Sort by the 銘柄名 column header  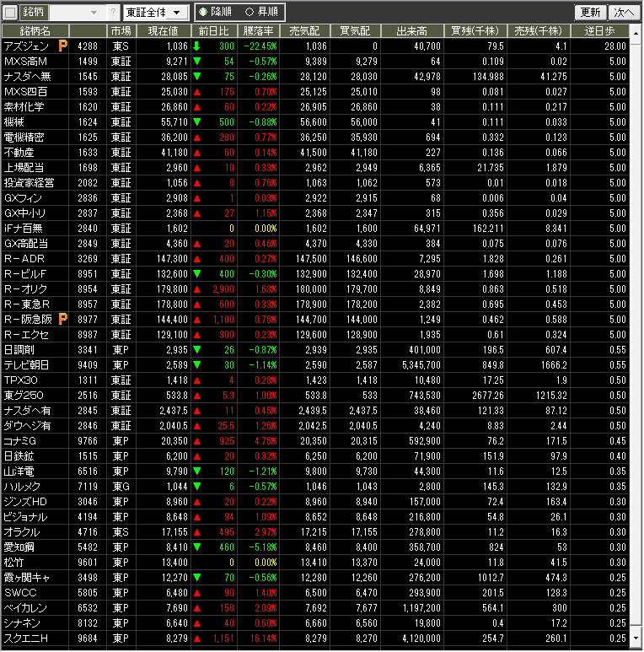pyautogui.click(x=35, y=30)
